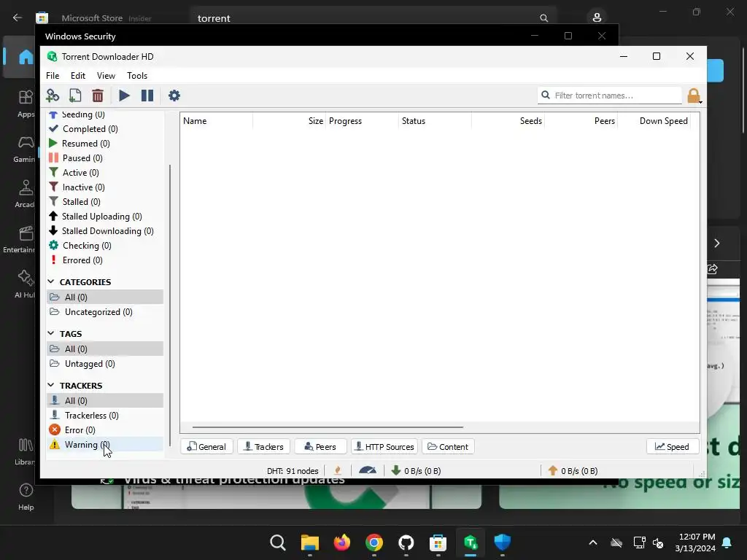
Task: Open the HTTP Sources tab
Action: coord(384,447)
